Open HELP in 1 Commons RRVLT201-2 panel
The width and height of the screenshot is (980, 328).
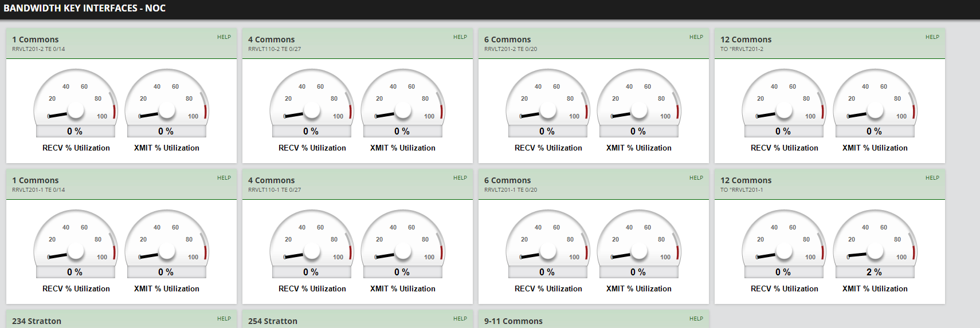[x=224, y=37]
